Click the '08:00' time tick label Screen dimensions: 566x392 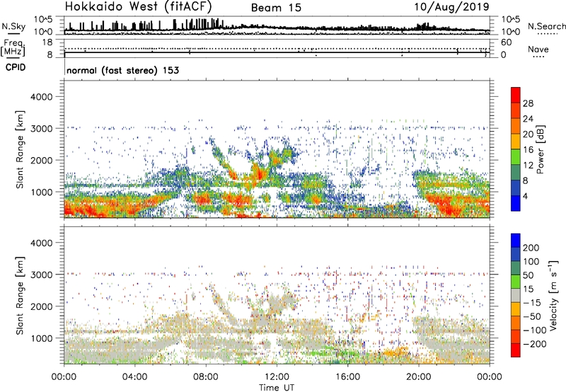pos(206,377)
